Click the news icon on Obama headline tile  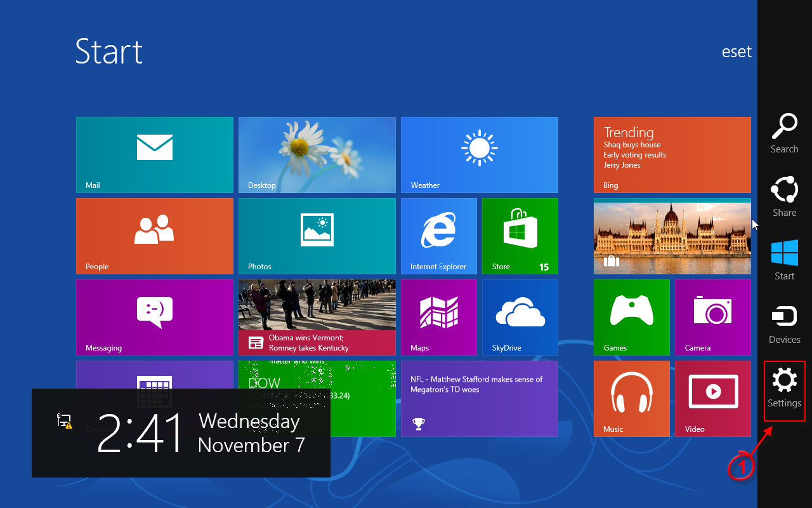tap(256, 343)
